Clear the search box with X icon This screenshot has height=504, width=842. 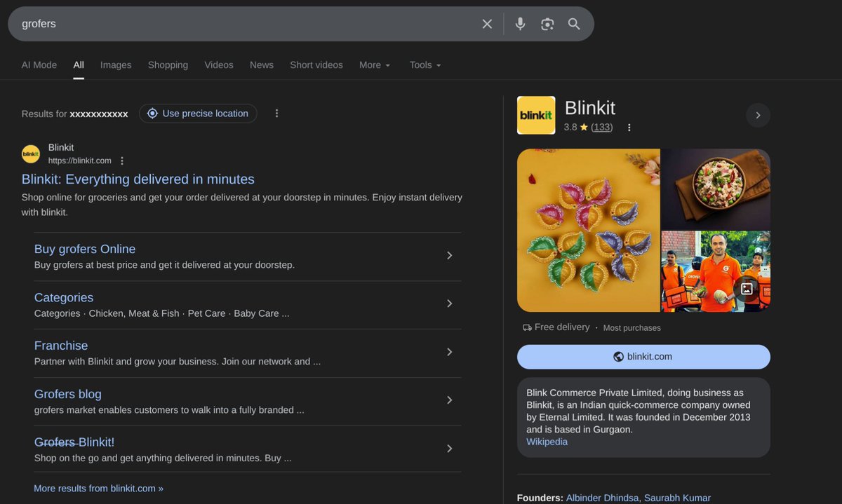[487, 24]
